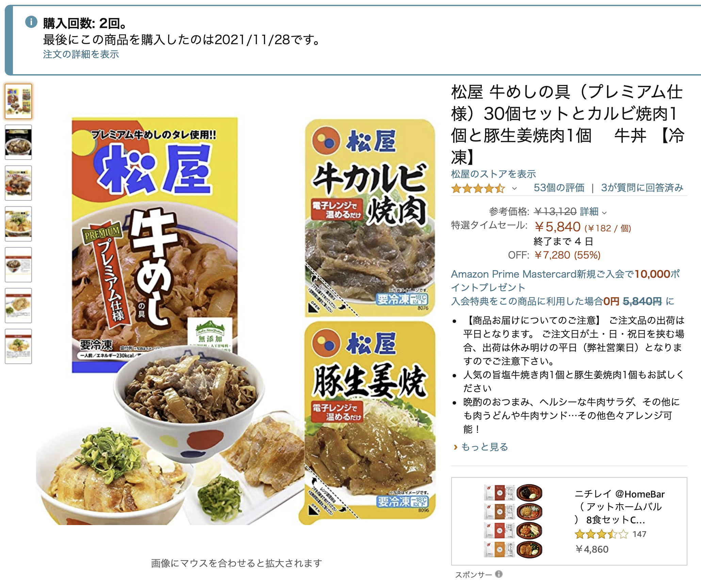
Task: Expand the rating breakdown chevron
Action: (x=514, y=189)
